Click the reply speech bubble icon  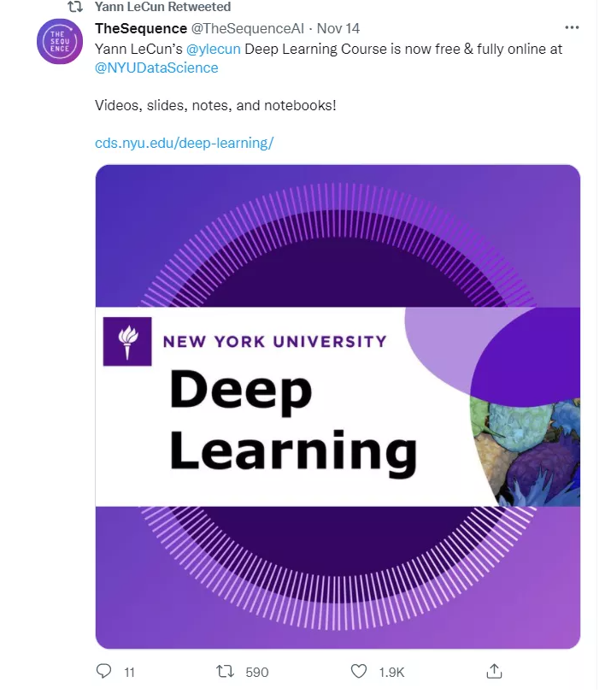point(104,672)
